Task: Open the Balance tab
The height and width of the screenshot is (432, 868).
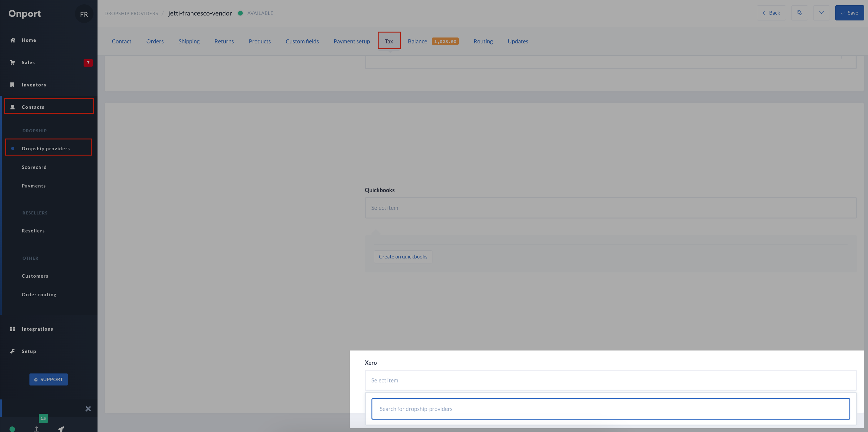Action: coord(418,41)
